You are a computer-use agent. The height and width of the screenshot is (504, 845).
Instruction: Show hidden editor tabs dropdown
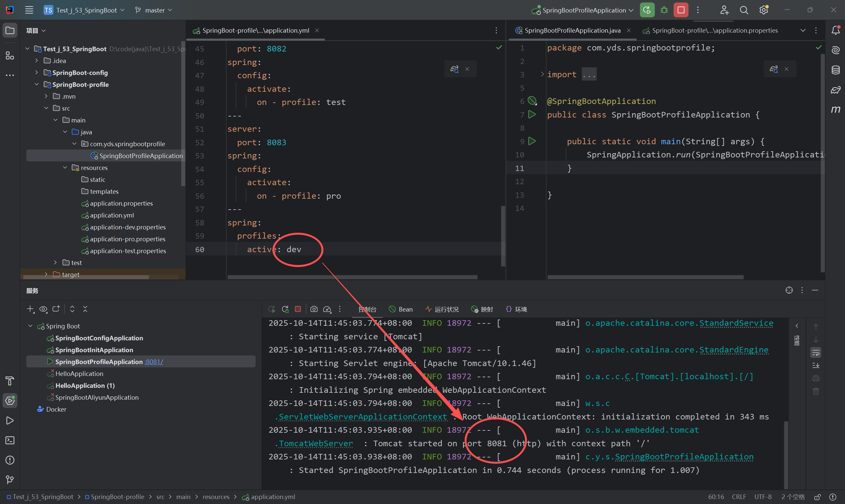[803, 31]
